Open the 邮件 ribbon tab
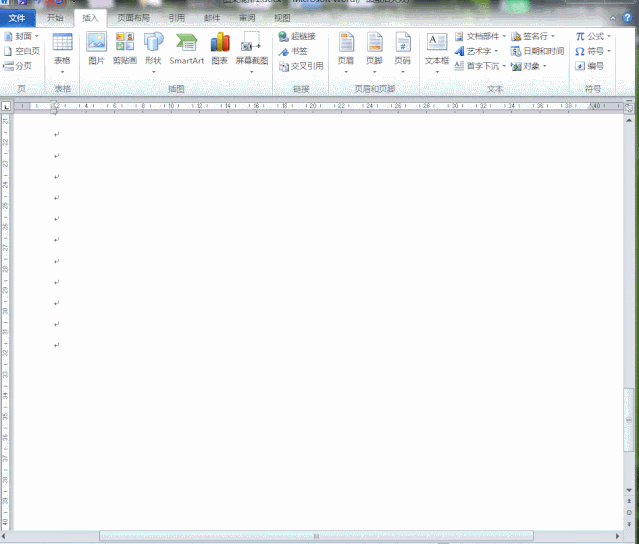 tap(212, 18)
